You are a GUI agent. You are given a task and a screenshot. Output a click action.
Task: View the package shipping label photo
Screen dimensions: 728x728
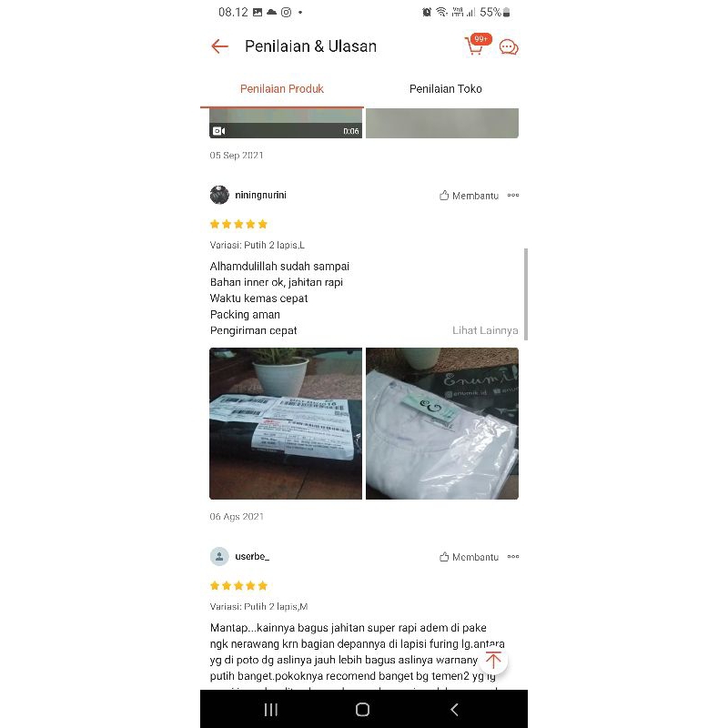(x=286, y=423)
